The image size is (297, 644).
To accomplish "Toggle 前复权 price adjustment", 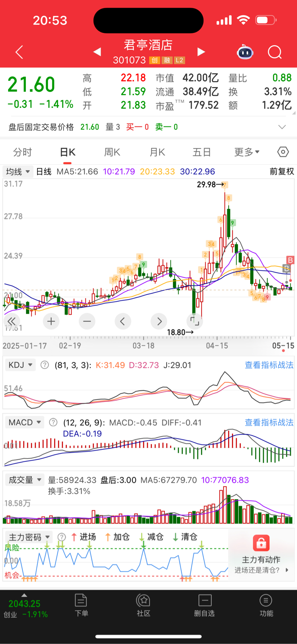I will 282,171.
